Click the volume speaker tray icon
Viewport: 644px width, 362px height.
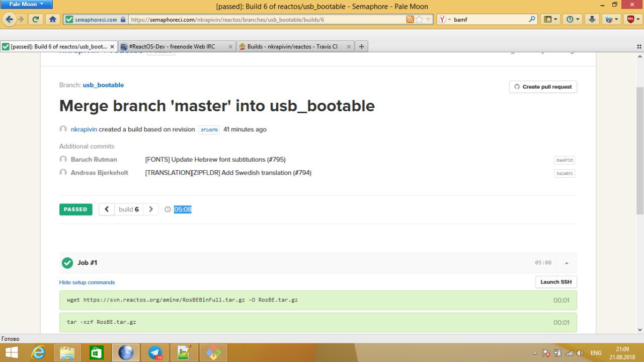[580, 353]
